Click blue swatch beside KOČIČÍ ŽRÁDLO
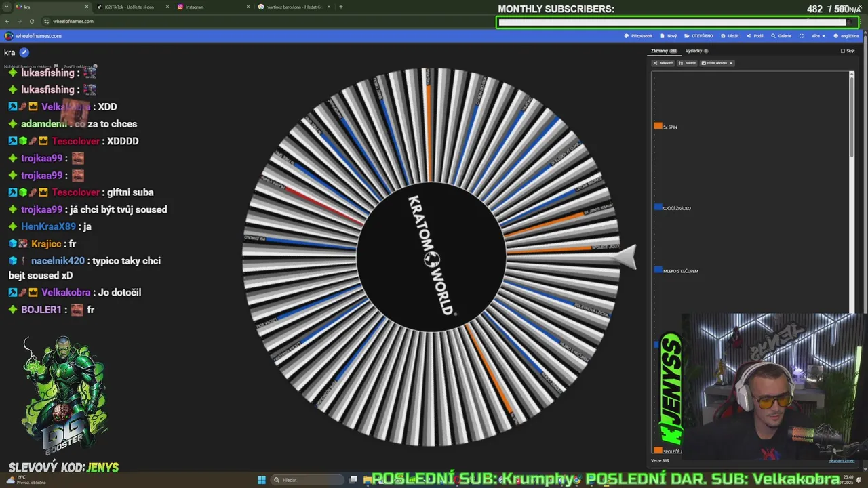The image size is (868, 488). 658,207
